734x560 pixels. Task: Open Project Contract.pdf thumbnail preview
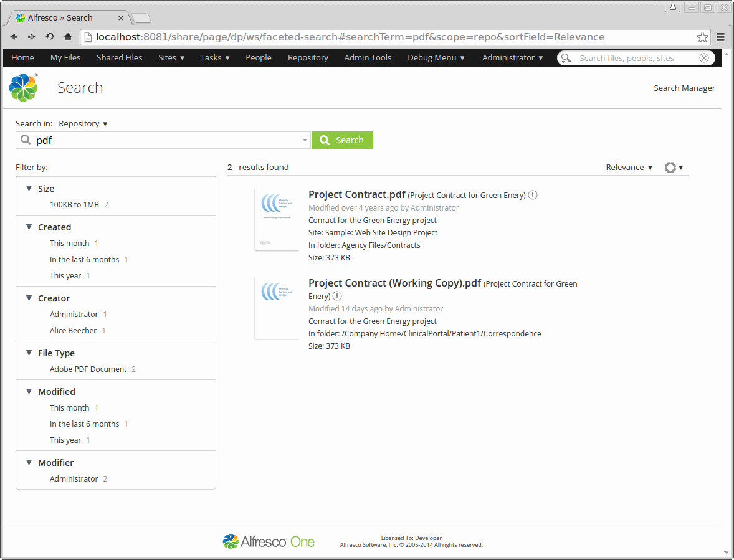tap(277, 220)
